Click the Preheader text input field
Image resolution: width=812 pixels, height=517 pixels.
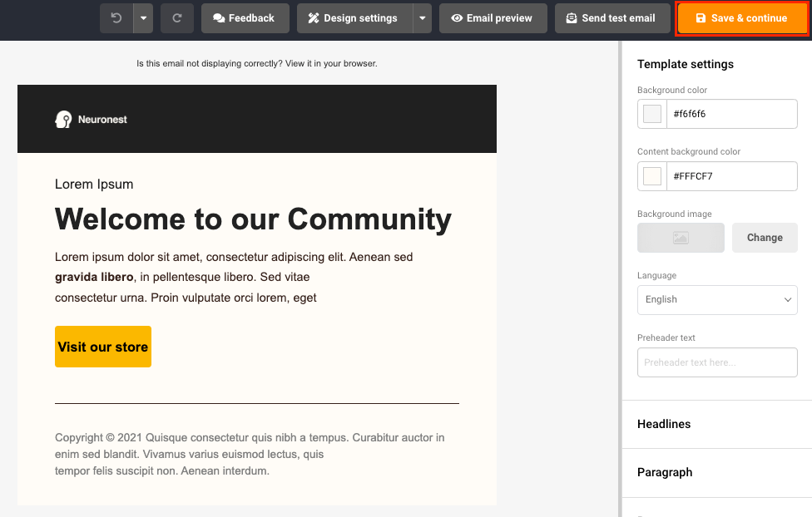(717, 362)
